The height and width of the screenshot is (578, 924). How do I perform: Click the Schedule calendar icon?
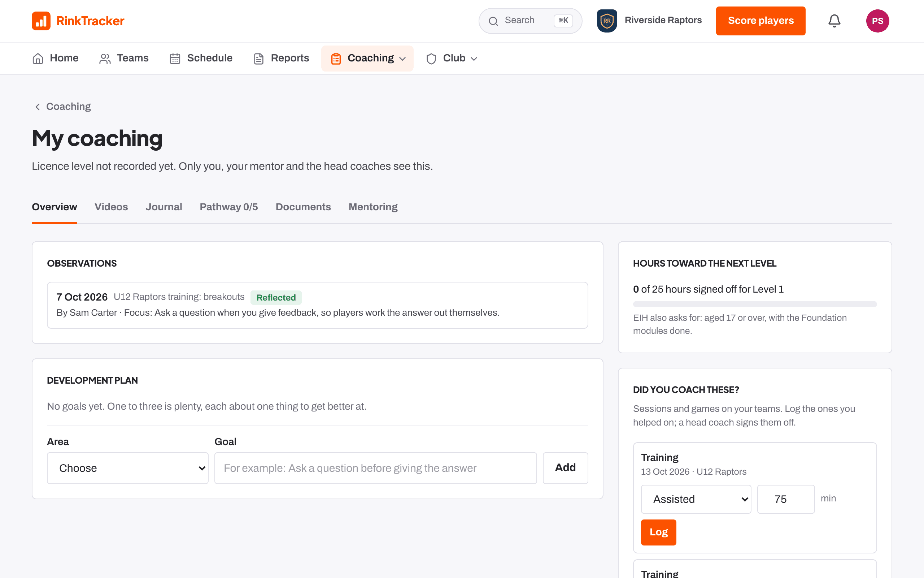click(175, 59)
